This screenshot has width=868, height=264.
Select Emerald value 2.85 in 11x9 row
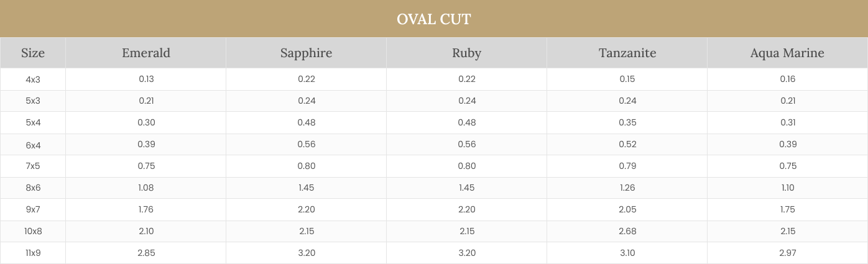click(146, 253)
